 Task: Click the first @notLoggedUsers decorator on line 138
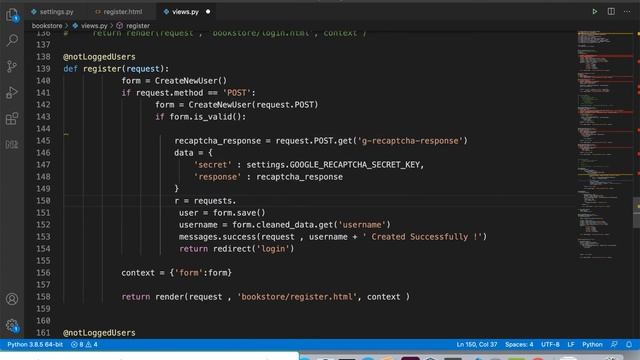(x=99, y=57)
